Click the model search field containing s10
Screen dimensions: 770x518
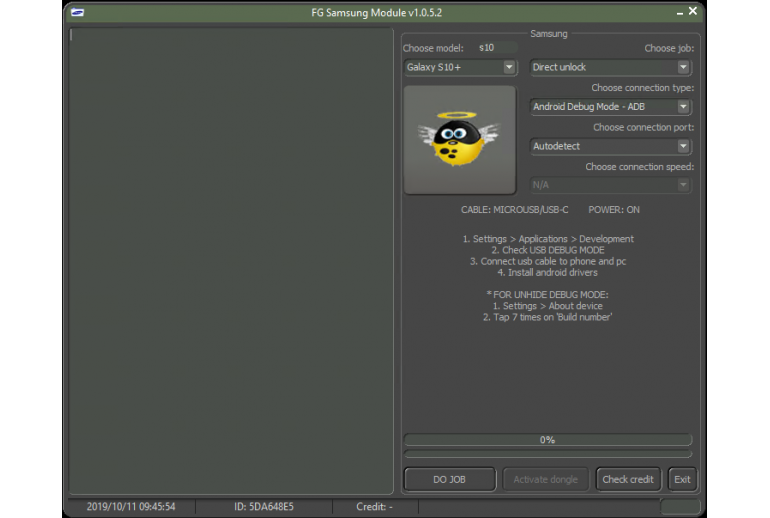496,48
